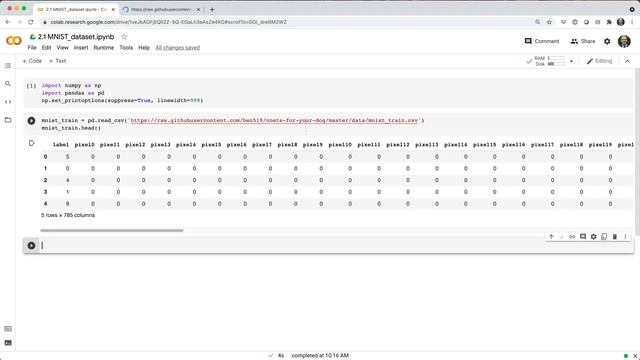Open the table of contents sidebar icon
640x360 pixels.
pos(8,66)
